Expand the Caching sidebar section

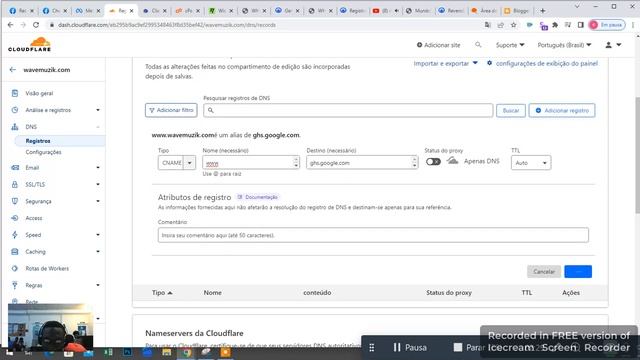98,252
